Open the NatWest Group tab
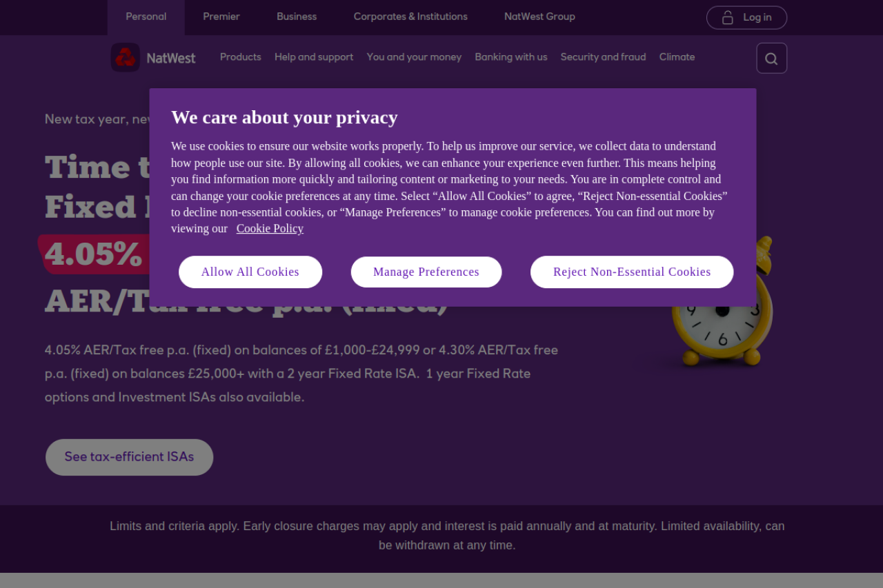 [x=539, y=17]
